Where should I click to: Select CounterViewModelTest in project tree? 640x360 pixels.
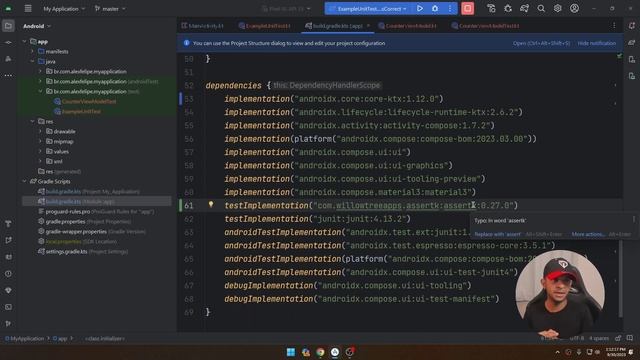point(89,101)
